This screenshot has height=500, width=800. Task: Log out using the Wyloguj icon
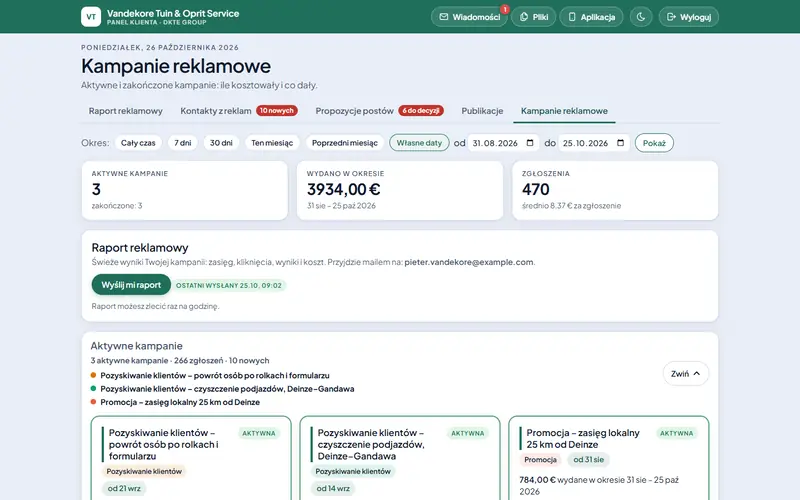point(671,17)
